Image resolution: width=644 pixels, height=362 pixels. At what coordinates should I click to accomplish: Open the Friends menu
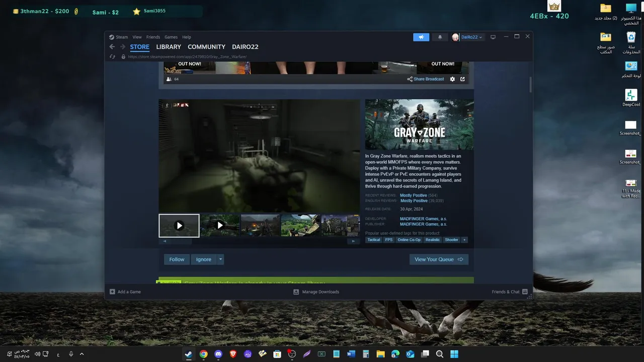point(153,37)
